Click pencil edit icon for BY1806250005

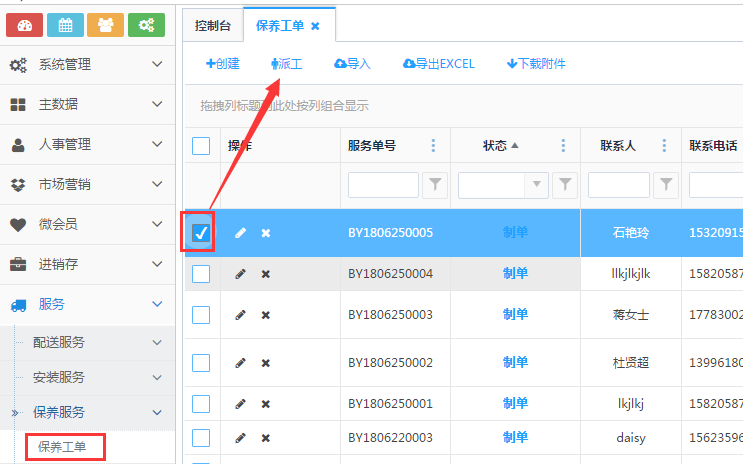point(240,233)
